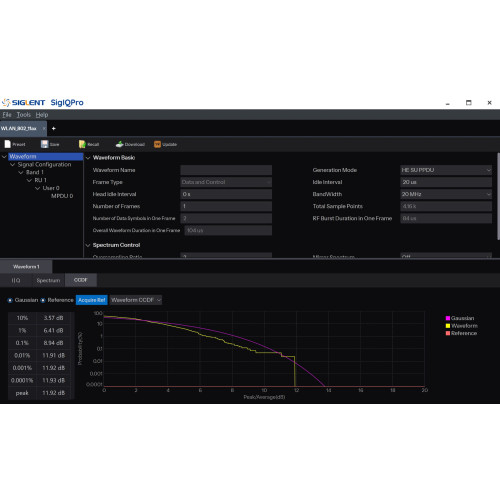
Task: Click the Waveform yellow legend swatch
Action: click(448, 326)
